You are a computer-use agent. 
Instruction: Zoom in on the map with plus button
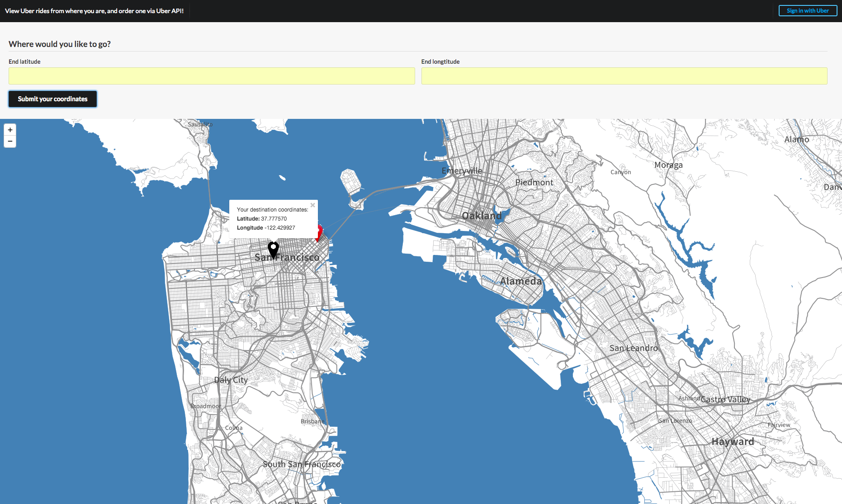pos(10,130)
